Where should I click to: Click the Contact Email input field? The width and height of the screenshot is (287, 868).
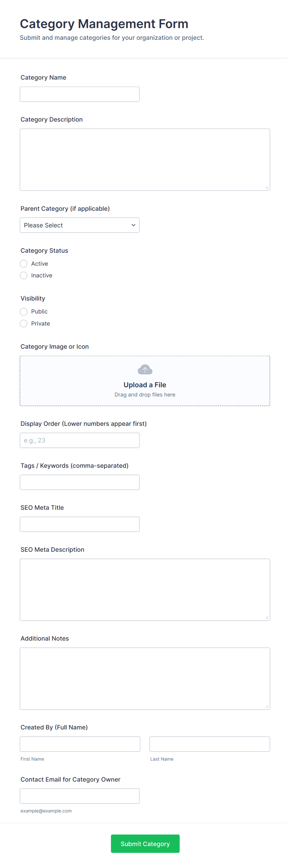click(x=80, y=796)
